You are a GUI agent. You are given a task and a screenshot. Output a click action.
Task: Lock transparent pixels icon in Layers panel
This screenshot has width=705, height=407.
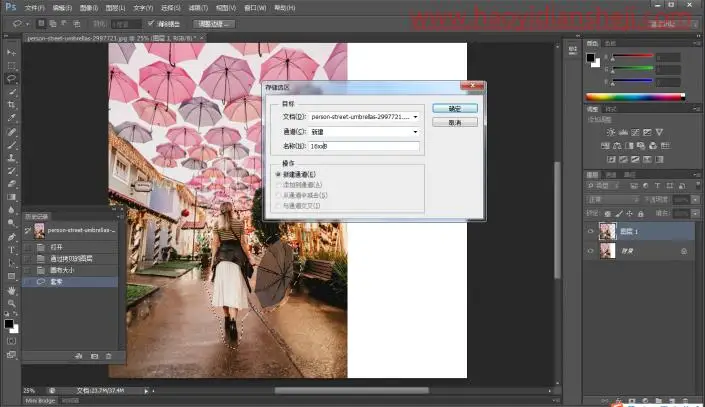607,214
